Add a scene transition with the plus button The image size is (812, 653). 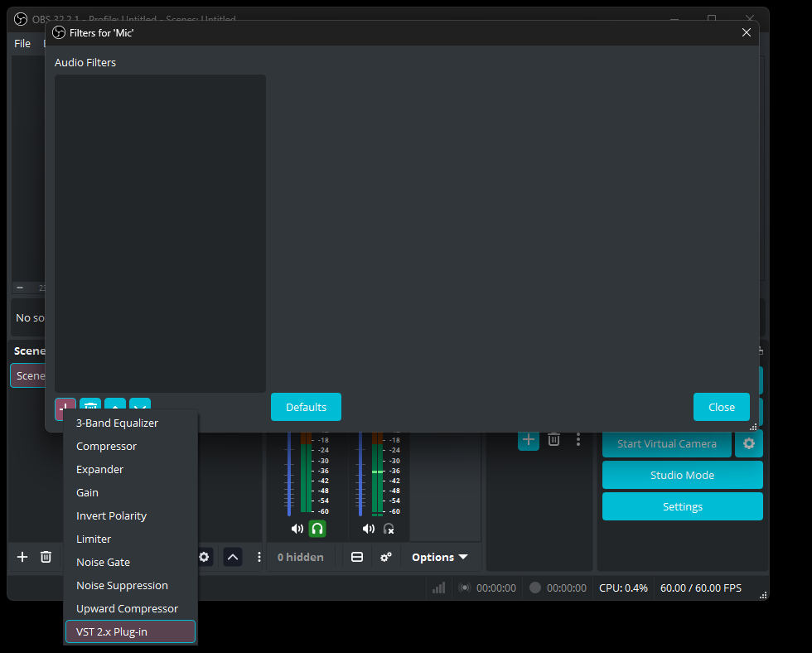click(529, 440)
